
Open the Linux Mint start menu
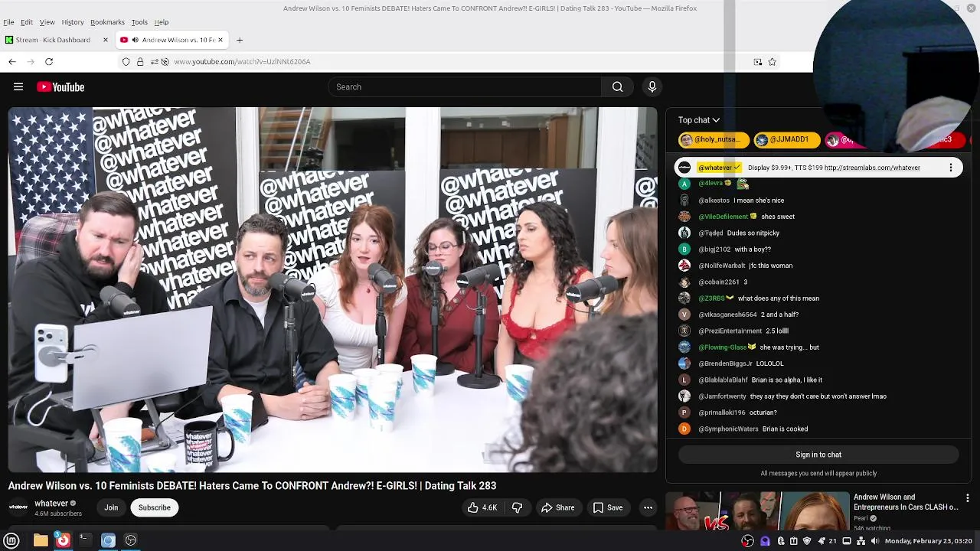(x=11, y=540)
